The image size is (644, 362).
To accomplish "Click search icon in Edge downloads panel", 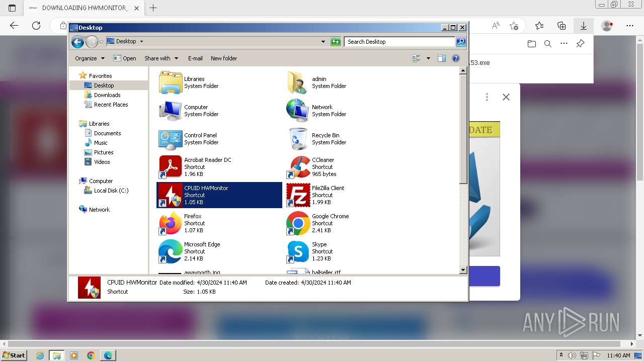I will tap(548, 44).
